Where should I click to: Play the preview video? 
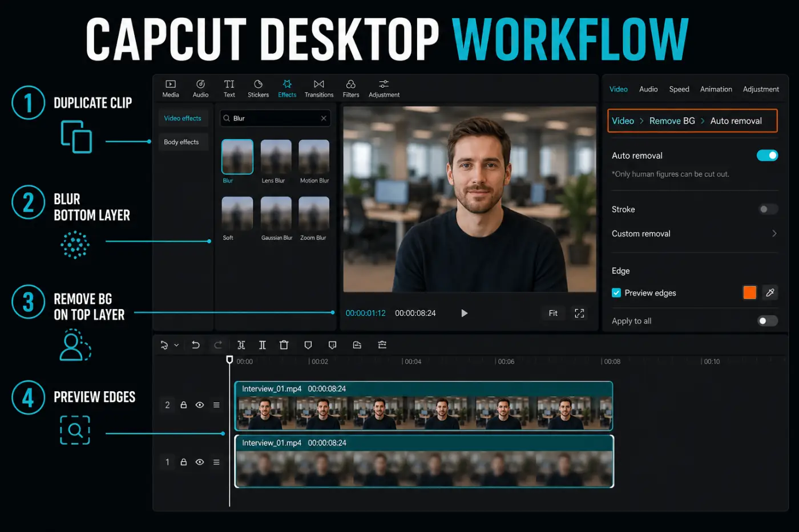464,313
